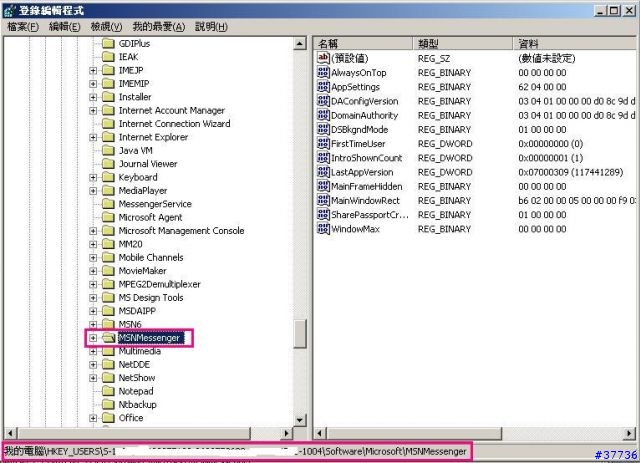Click the MessengerService folder icon
The height and width of the screenshot is (463, 640).
108,204
